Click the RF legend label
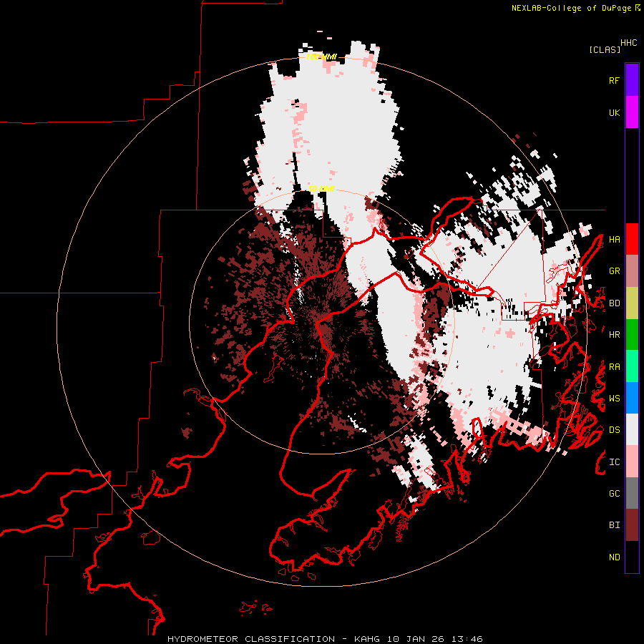The height and width of the screenshot is (644, 644). [614, 80]
